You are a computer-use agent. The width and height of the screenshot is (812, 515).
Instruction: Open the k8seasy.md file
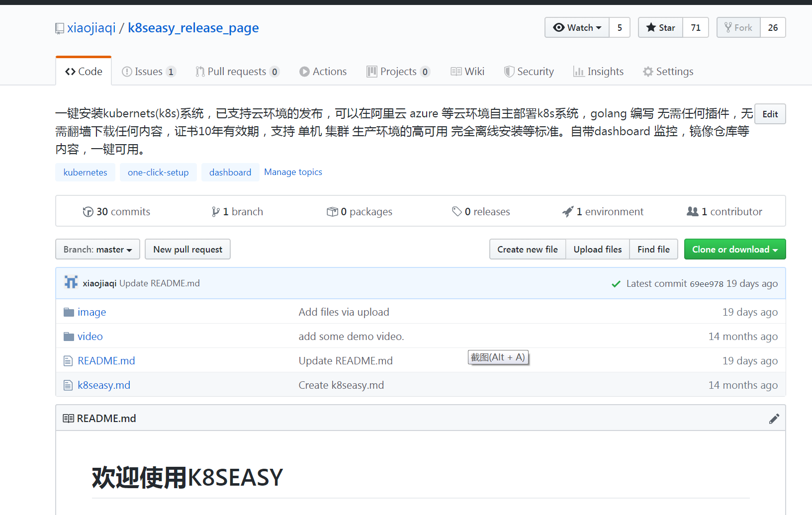(104, 385)
